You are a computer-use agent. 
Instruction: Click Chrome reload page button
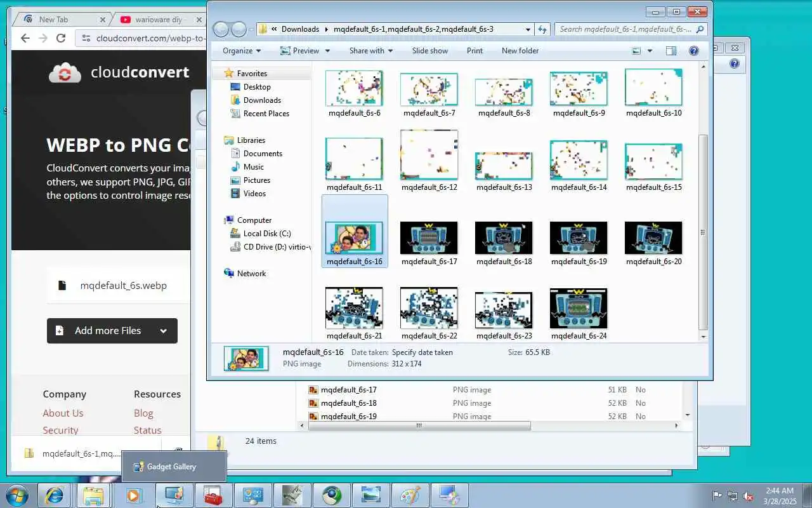61,38
